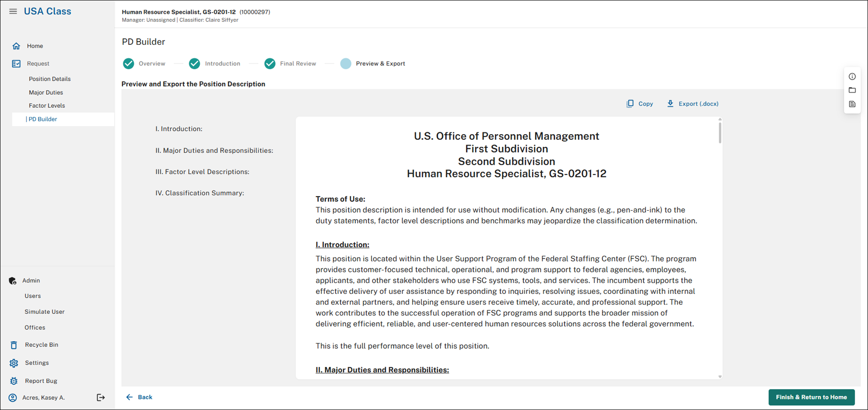
Task: Click the USA Class logo title
Action: [48, 11]
